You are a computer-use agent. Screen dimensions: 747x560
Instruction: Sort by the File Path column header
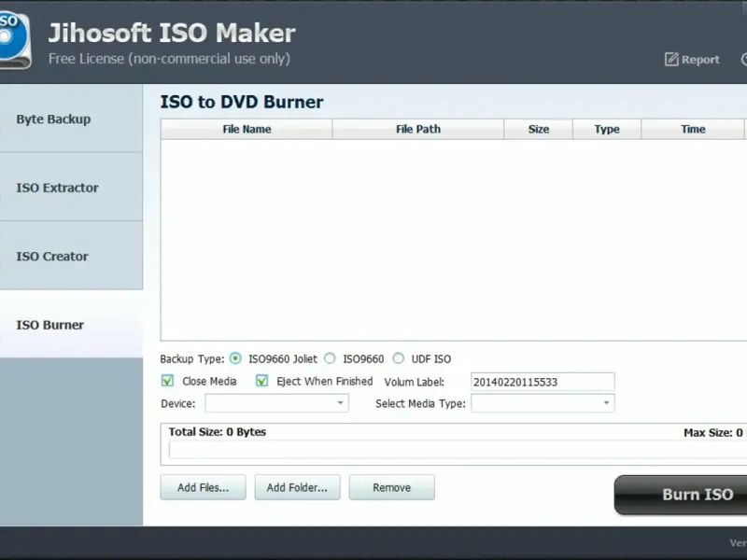point(418,130)
